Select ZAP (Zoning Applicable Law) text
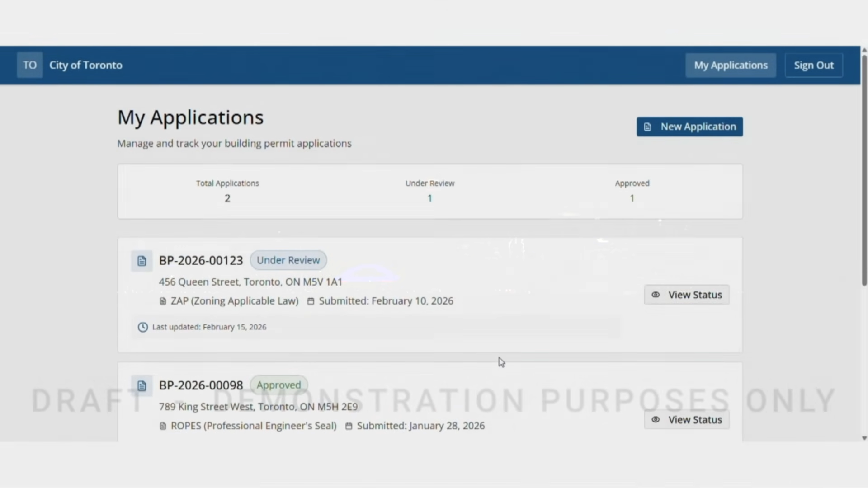This screenshot has width=868, height=488. pyautogui.click(x=235, y=301)
